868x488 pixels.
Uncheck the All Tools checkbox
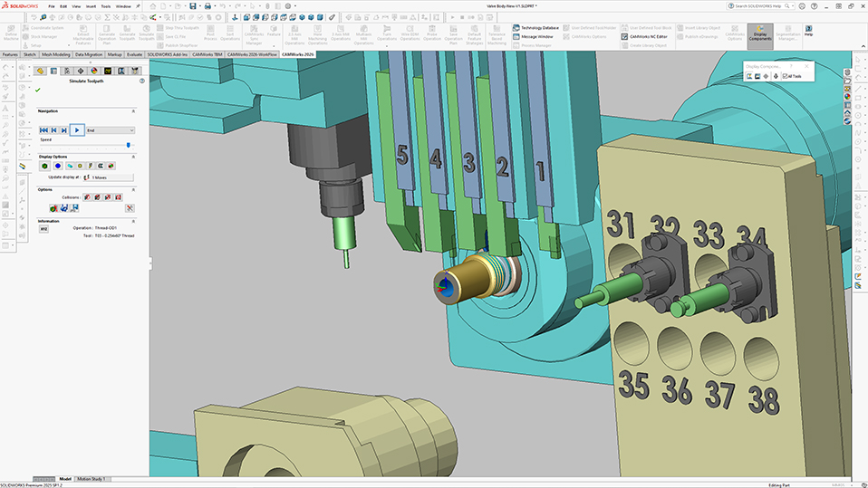point(785,76)
